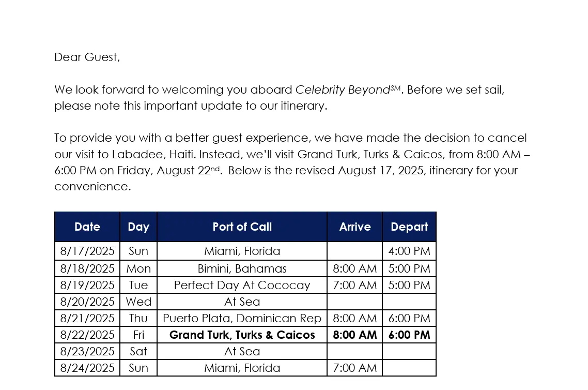Click the Sat day cell
The image size is (588, 390).
[x=138, y=351]
